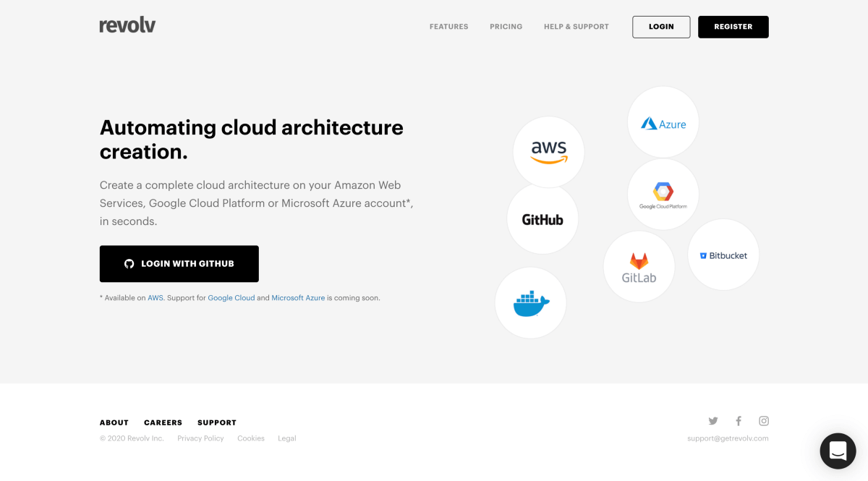Open the Instagram social icon
Viewport: 868px width, 481px height.
(x=764, y=421)
